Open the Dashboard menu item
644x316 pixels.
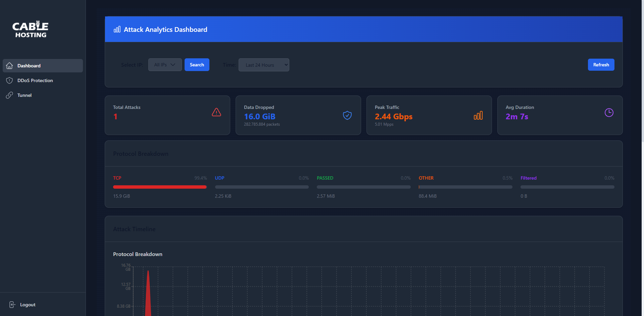click(43, 66)
